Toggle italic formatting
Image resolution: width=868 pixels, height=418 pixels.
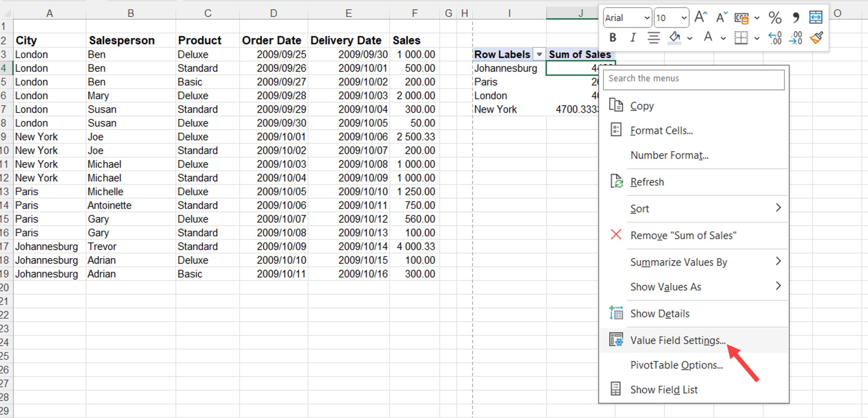tap(632, 38)
